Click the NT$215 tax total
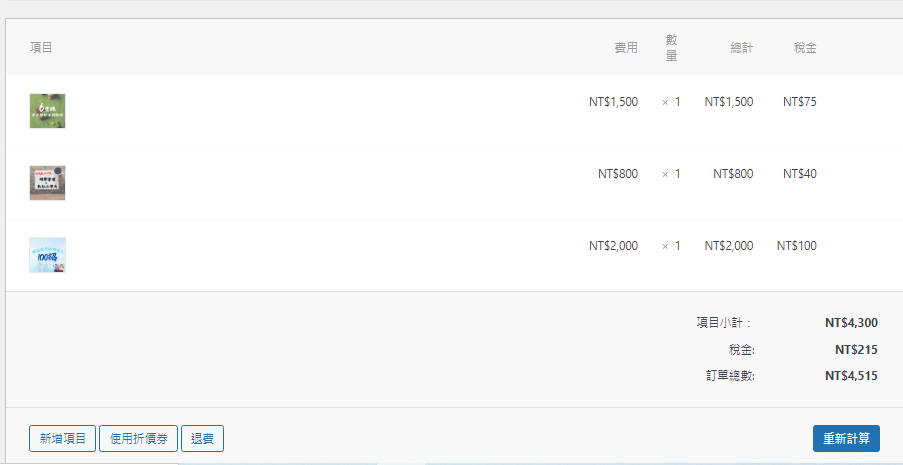Screen dimensions: 903x465 point(856,350)
